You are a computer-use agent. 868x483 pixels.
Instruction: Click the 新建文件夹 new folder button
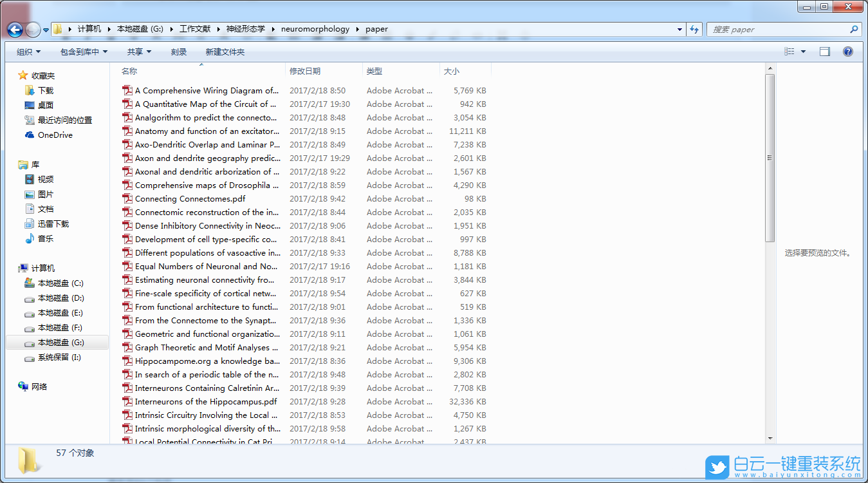point(225,52)
